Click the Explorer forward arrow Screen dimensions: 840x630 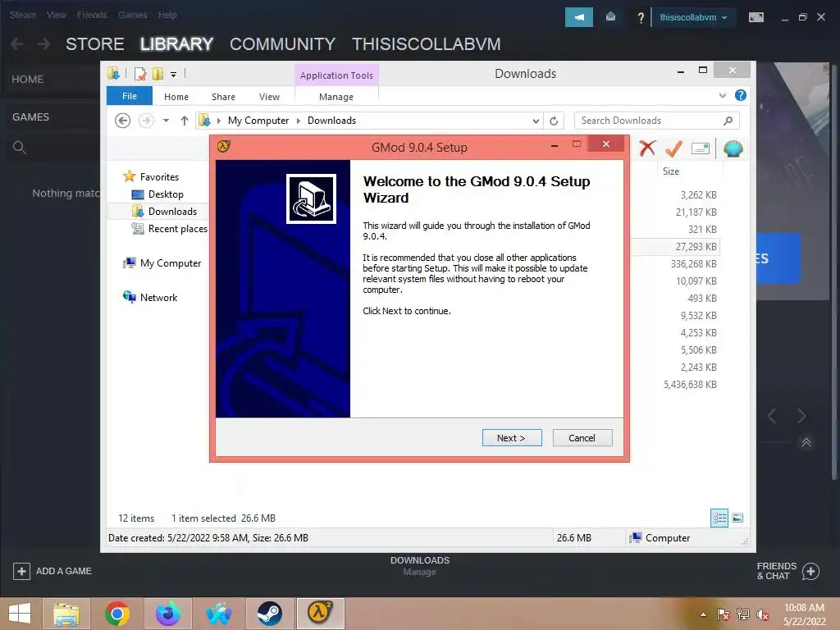(x=146, y=121)
